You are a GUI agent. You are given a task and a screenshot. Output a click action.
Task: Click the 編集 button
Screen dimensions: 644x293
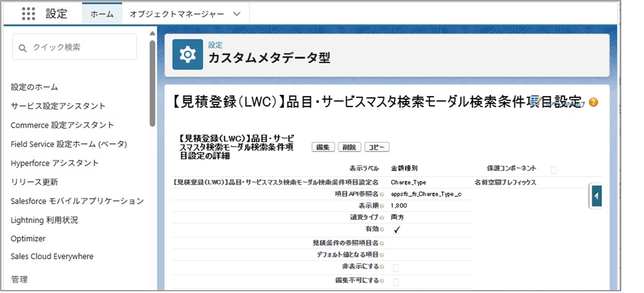point(323,147)
